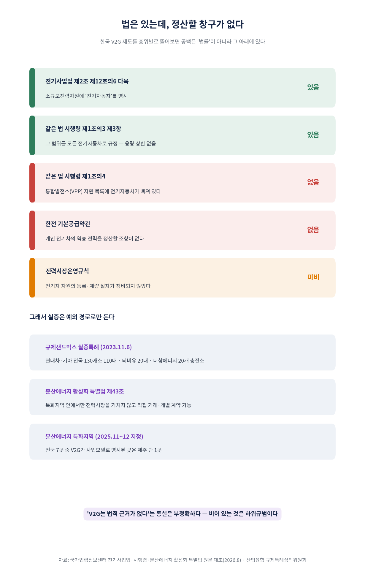Viewport: 365px width, 588px height.
Task: Click subtitle line mentioning 한국 V2G 제도
Action: coord(182,42)
